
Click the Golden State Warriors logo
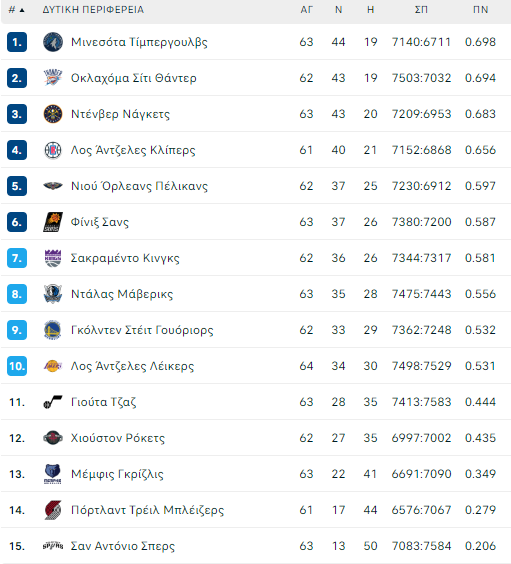click(53, 330)
